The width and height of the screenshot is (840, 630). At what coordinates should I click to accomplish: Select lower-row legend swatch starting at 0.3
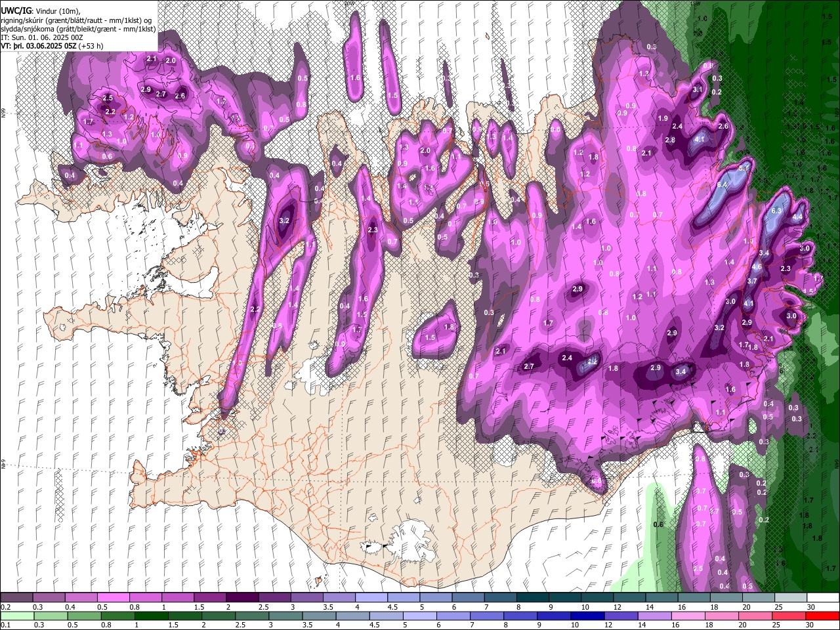coord(51,616)
